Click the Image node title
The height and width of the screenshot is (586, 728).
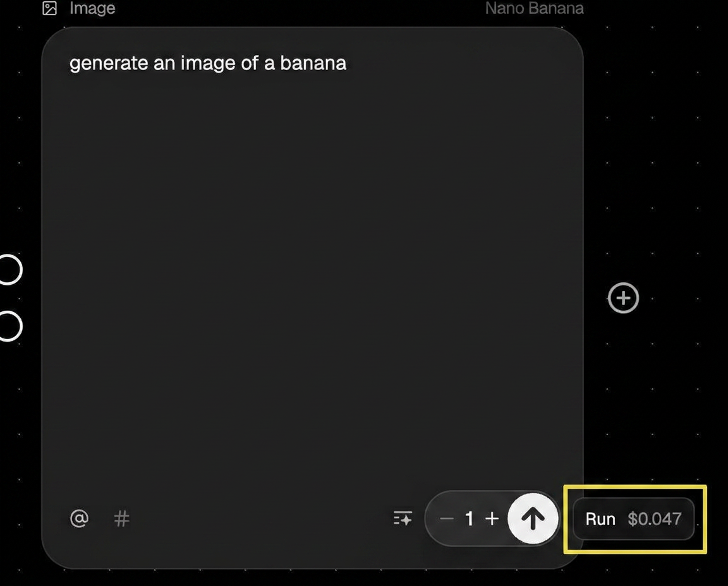92,8
